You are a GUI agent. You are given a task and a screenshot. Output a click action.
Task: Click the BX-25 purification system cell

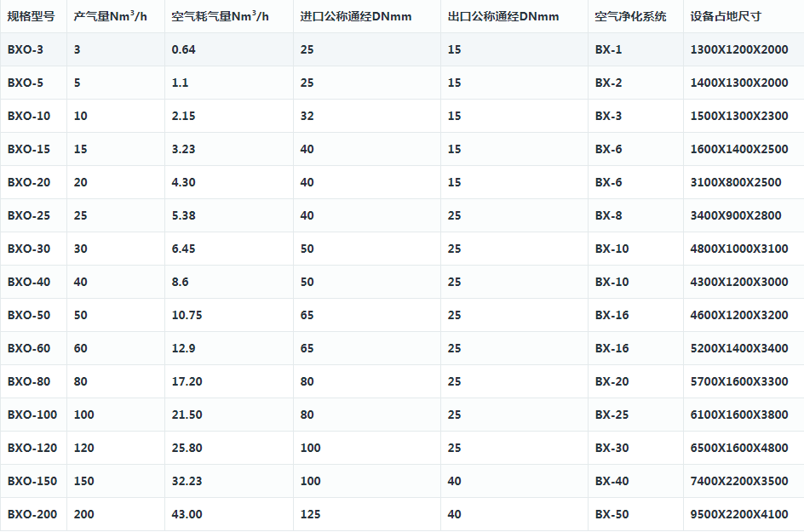click(612, 415)
